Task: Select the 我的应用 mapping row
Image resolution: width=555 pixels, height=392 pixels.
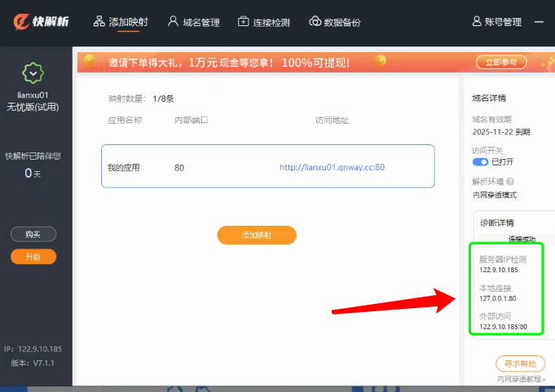Action: pyautogui.click(x=268, y=166)
